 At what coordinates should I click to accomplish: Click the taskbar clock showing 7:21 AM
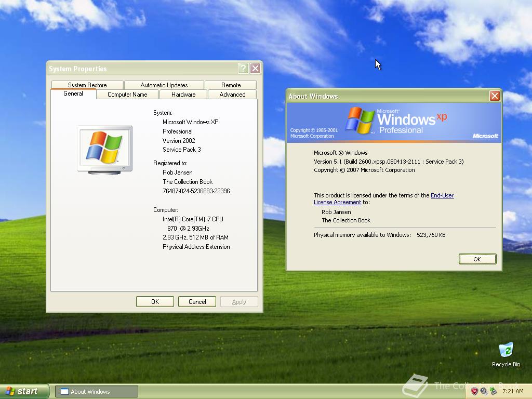point(513,391)
